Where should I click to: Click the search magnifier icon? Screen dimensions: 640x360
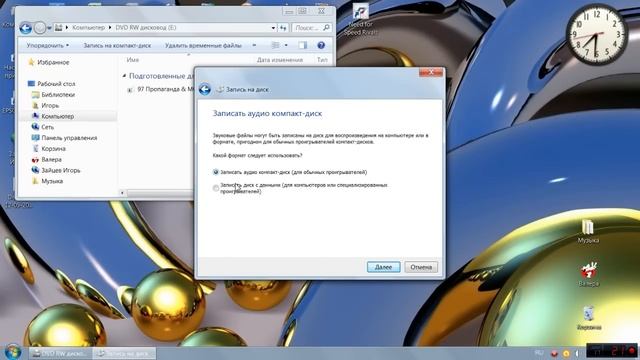click(x=326, y=28)
